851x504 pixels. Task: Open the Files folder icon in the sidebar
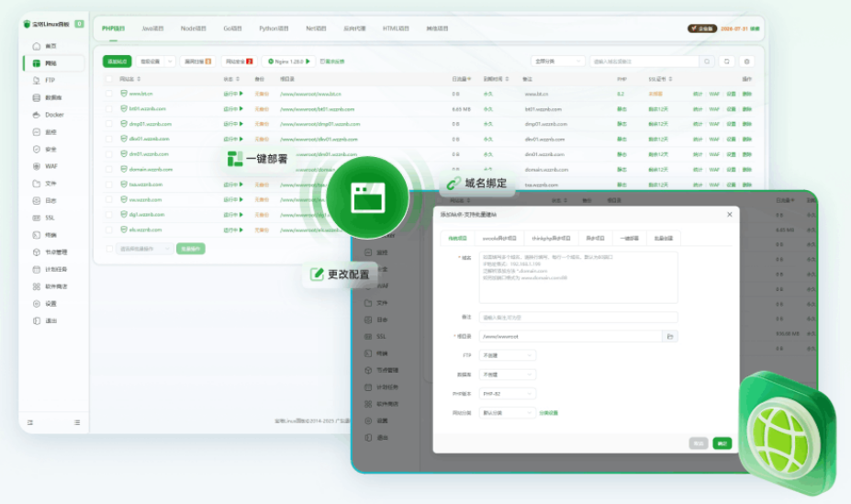[x=37, y=184]
